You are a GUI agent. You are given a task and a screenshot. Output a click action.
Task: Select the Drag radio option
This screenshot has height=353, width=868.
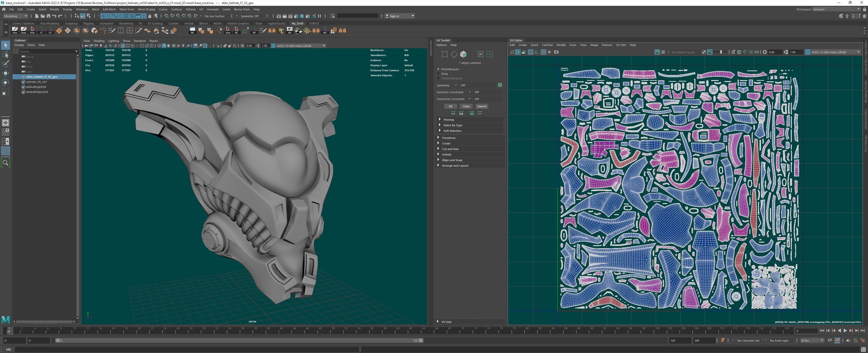click(x=438, y=74)
